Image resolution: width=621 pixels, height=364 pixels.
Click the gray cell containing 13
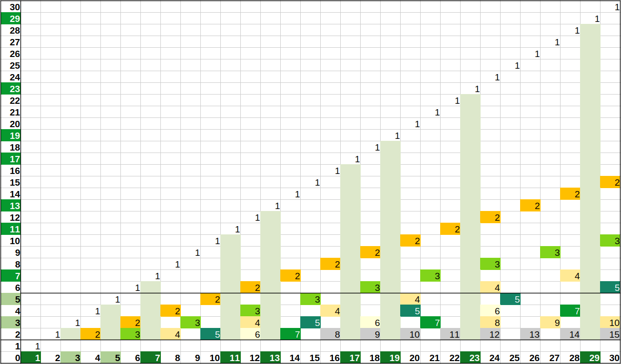pyautogui.click(x=530, y=334)
